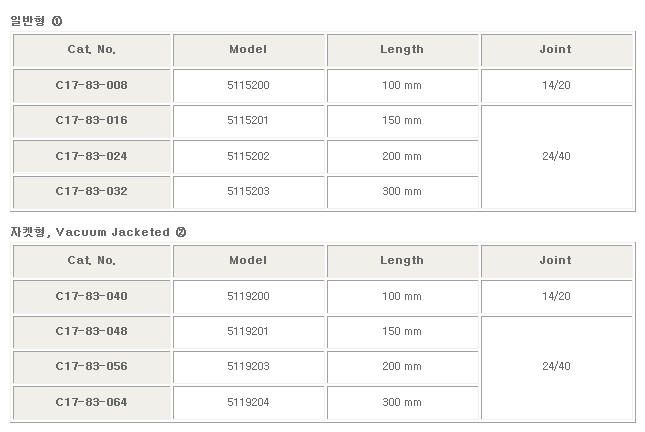Click model number 5115203
The width and height of the screenshot is (645, 432).
coord(248,192)
